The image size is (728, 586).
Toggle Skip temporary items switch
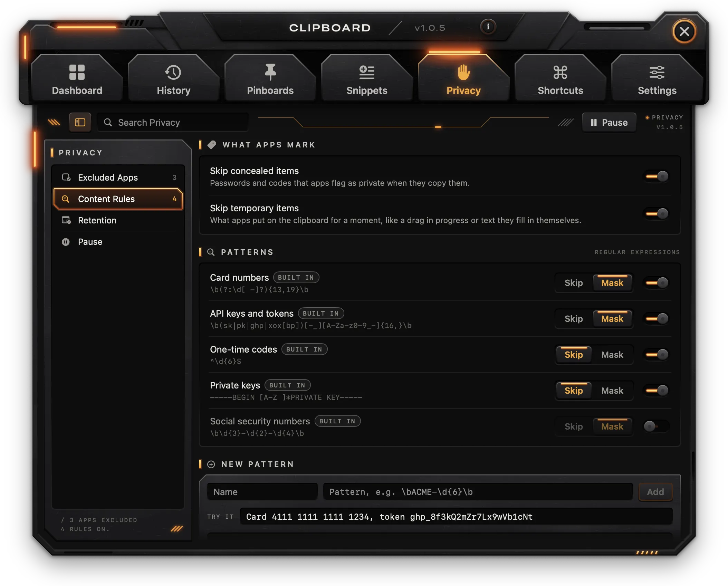[x=657, y=214]
